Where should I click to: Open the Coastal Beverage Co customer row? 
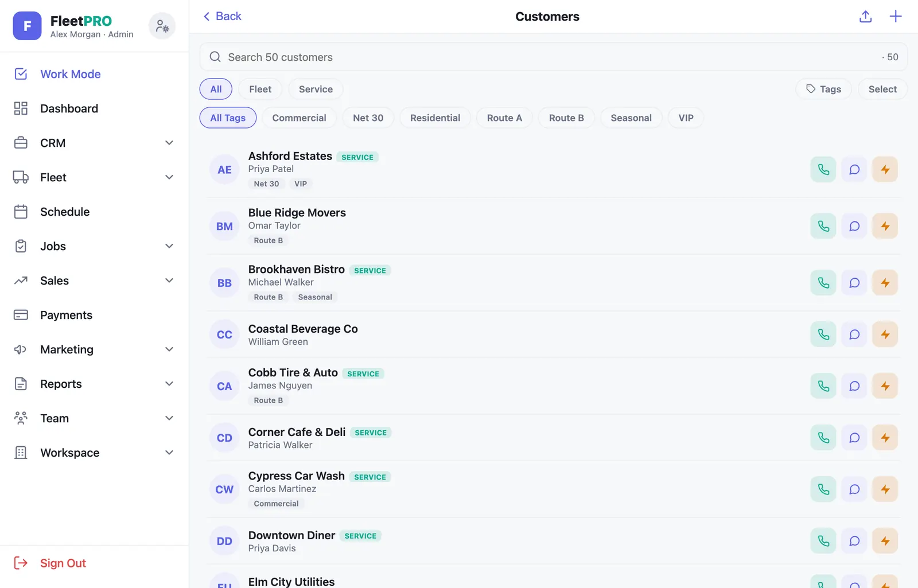point(553,334)
